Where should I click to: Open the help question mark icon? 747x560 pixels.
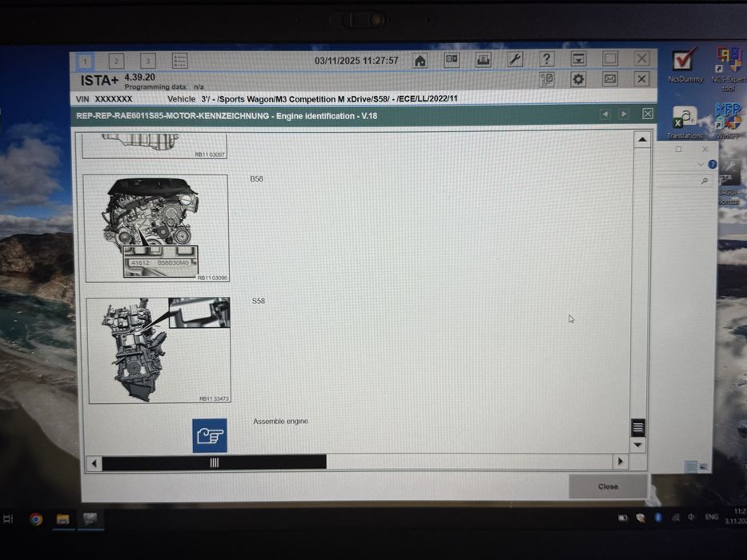point(546,59)
